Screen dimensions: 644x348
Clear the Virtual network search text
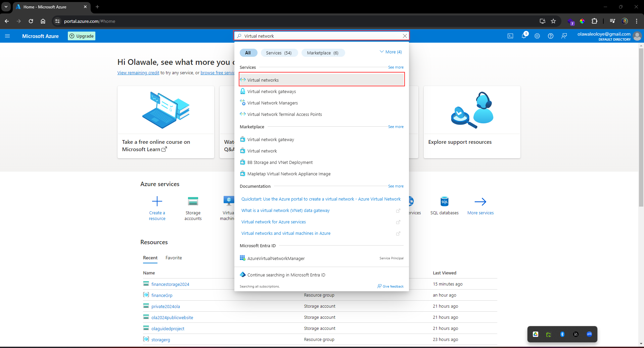pyautogui.click(x=405, y=36)
